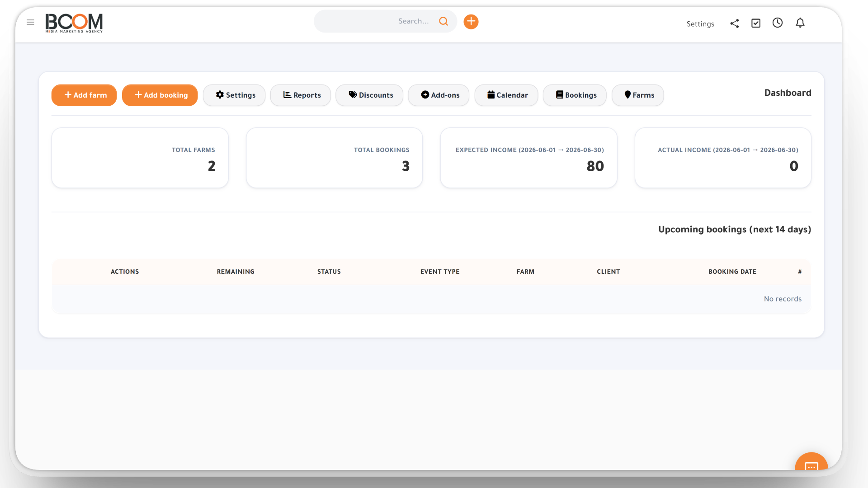Open the Settings tab with gear icon
868x488 pixels.
[234, 95]
